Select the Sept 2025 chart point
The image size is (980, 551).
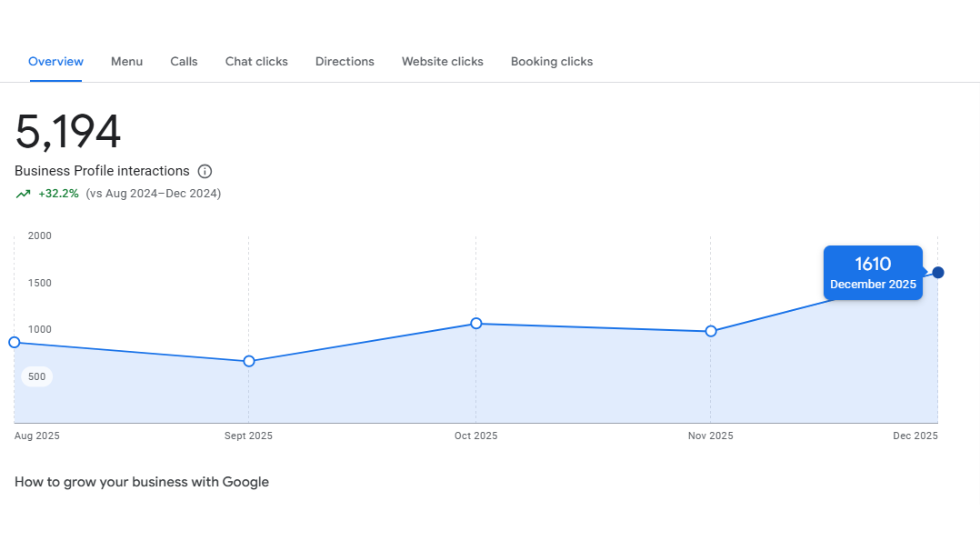pos(249,361)
